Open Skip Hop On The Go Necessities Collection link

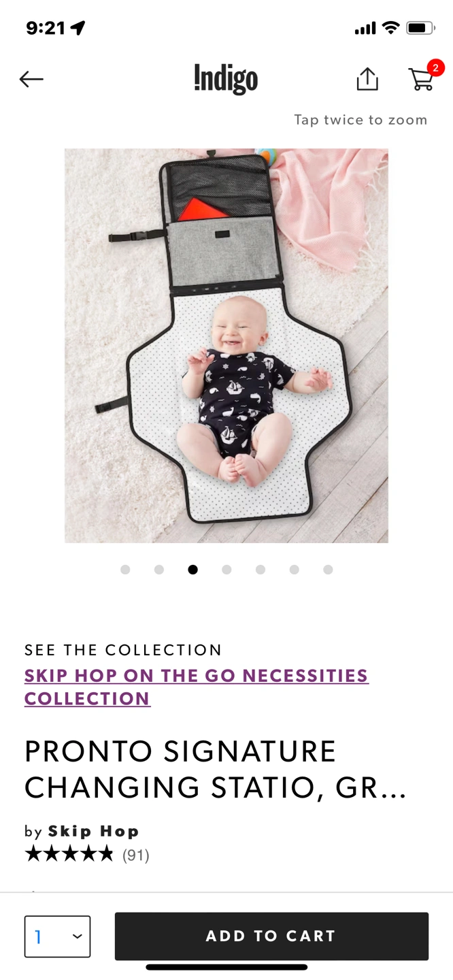pos(197,687)
